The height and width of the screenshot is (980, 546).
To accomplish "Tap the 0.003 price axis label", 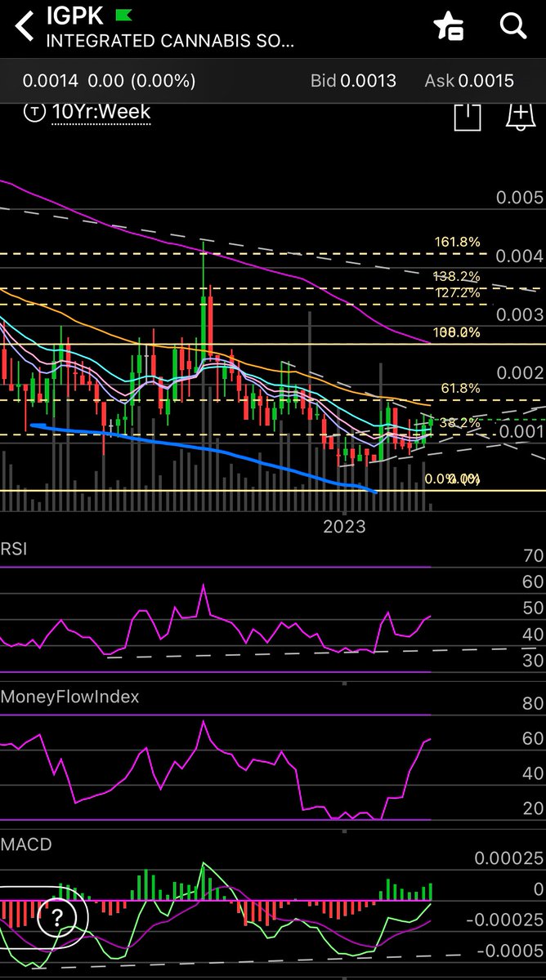I will pyautogui.click(x=521, y=314).
